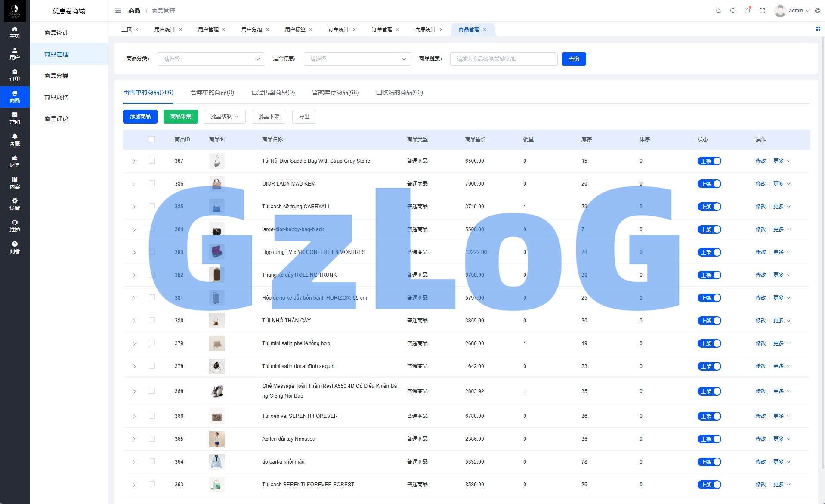Open the notification bell
Image resolution: width=825 pixels, height=504 pixels.
click(748, 11)
